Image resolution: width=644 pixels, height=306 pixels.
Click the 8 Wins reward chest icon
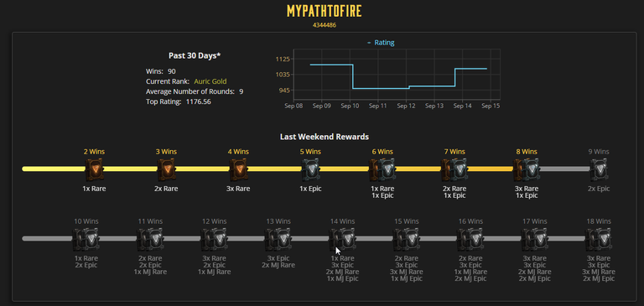[527, 169]
